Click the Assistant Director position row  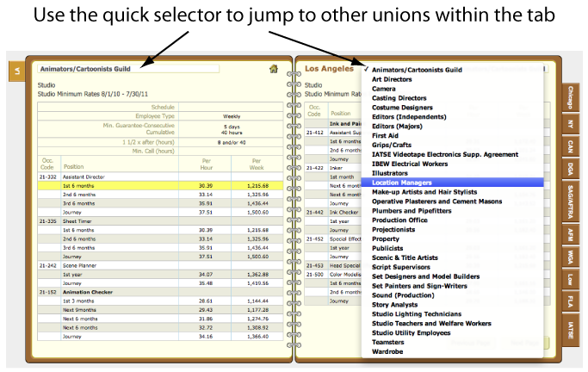point(160,177)
